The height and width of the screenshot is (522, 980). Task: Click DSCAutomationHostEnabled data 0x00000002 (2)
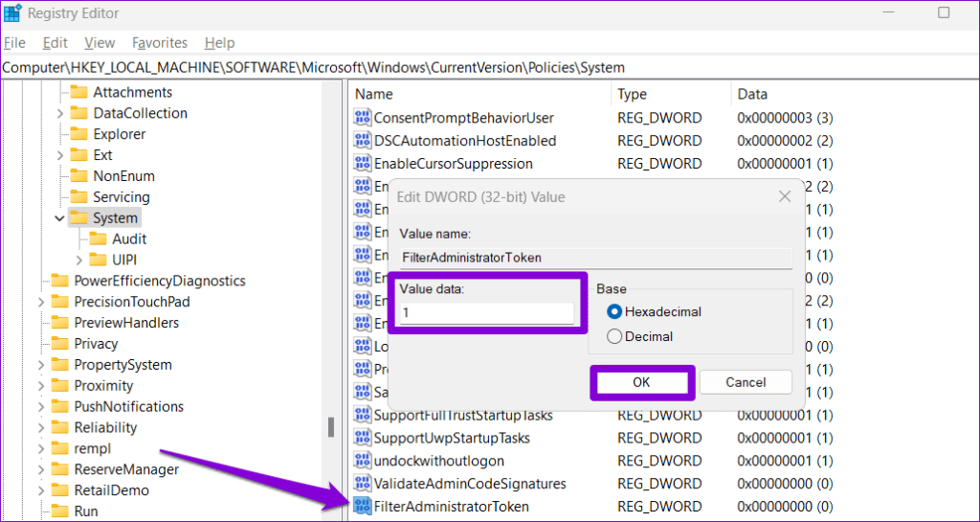(x=785, y=141)
